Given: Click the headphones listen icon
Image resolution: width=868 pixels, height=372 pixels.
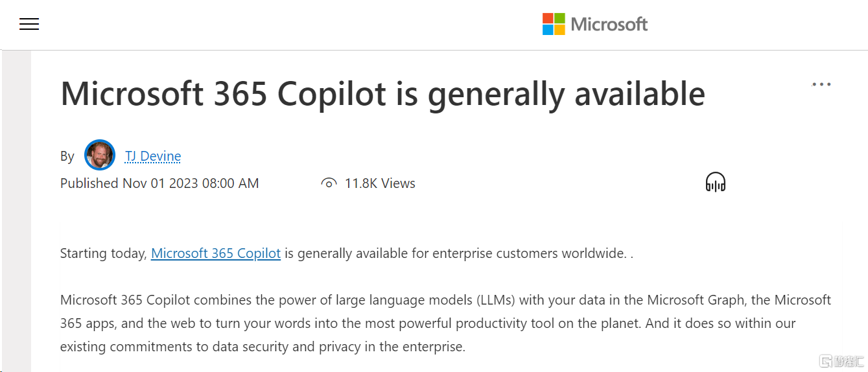Looking at the screenshot, I should click(x=715, y=182).
